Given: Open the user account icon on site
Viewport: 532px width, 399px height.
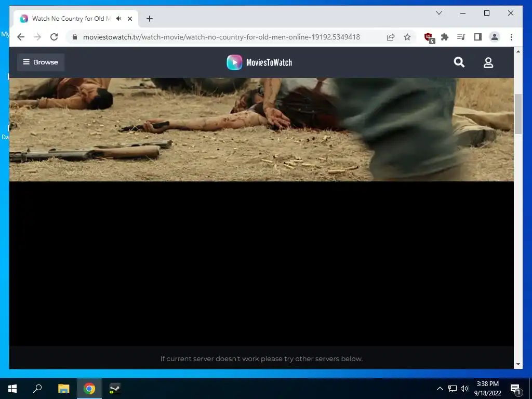Looking at the screenshot, I should point(488,62).
